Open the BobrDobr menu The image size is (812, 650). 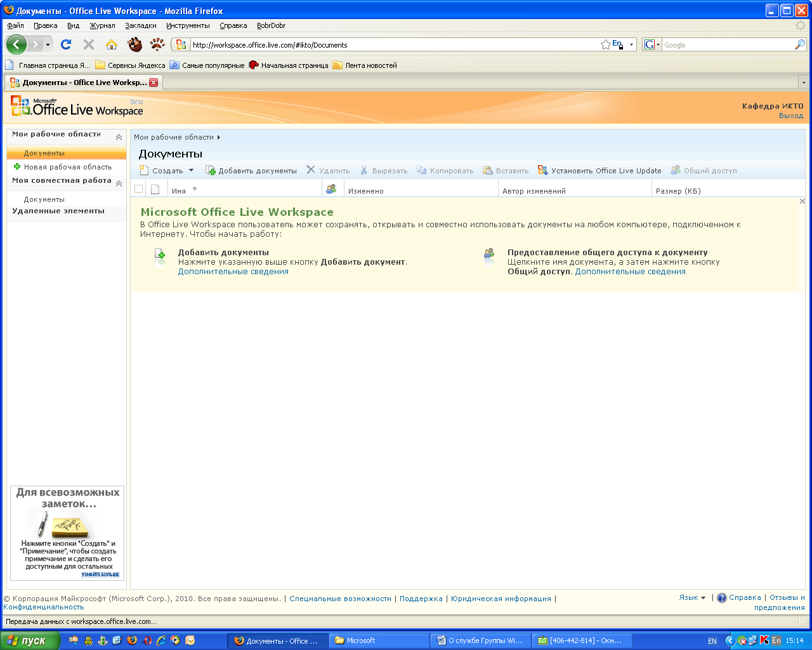point(271,25)
